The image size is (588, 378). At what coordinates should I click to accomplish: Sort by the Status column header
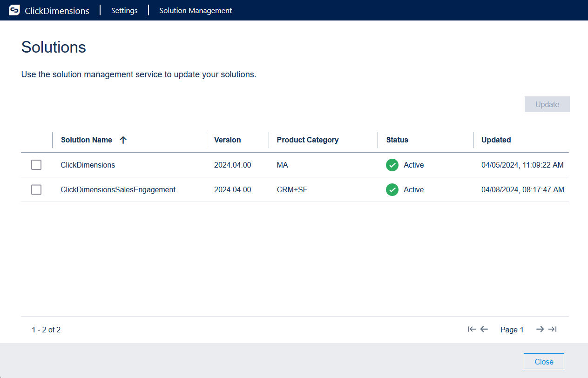tap(397, 140)
